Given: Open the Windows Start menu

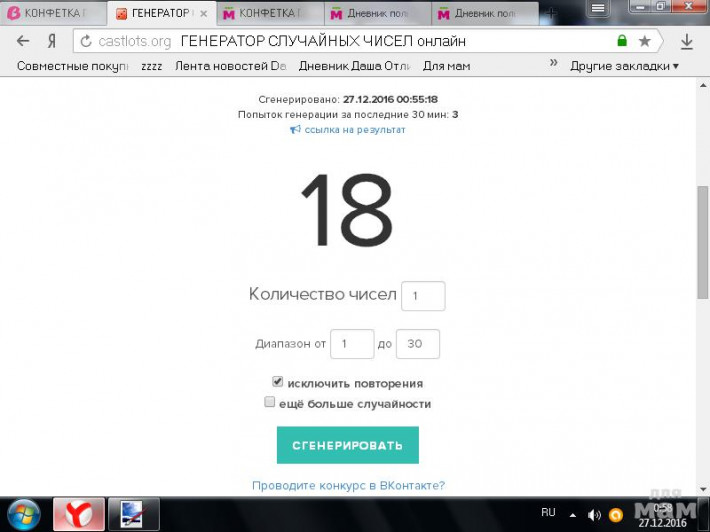Looking at the screenshot, I should (22, 513).
